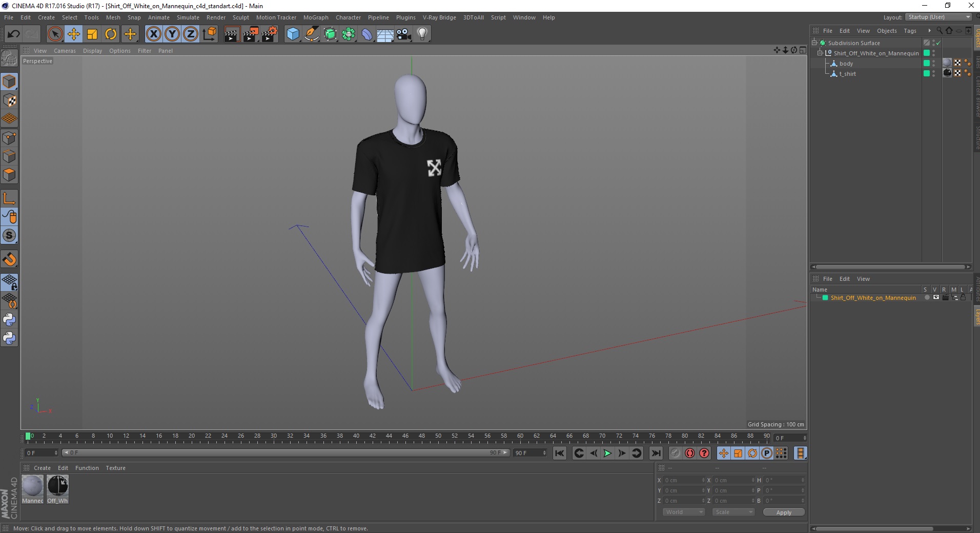
Task: Select the t_shirt object in tree
Action: (x=847, y=74)
